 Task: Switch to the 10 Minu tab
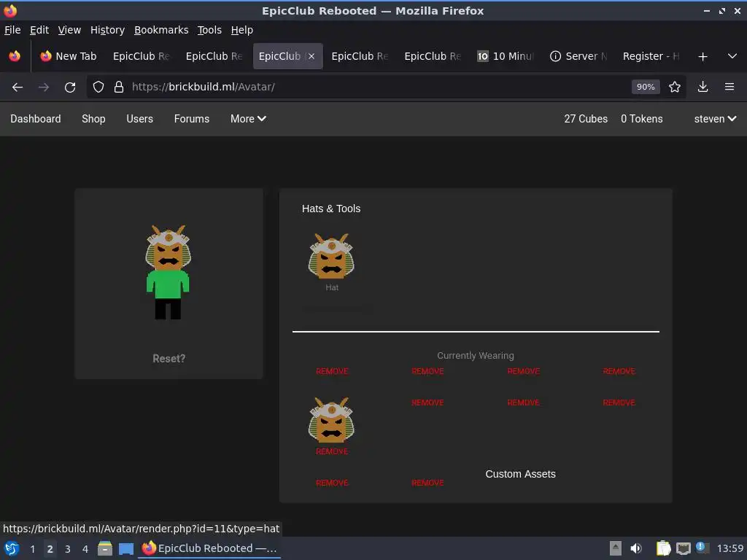coord(506,56)
